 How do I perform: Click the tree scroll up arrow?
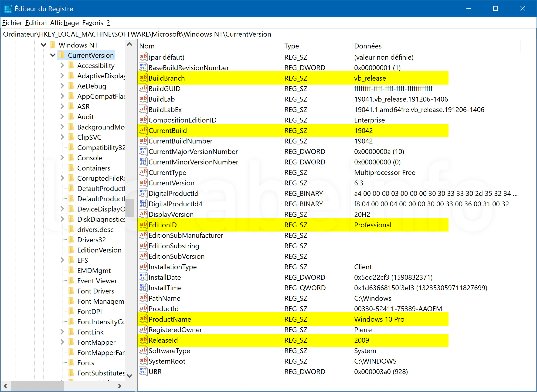click(129, 44)
